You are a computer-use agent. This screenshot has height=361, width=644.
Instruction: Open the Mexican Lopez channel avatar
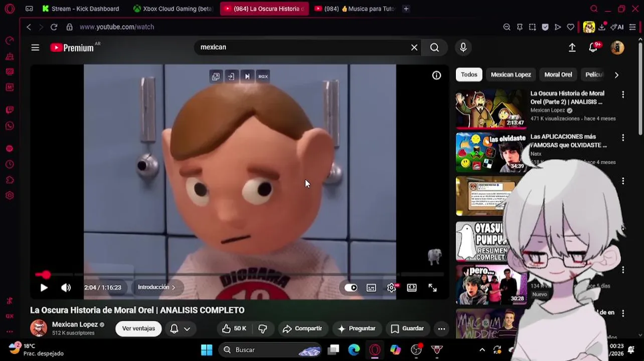[39, 328]
